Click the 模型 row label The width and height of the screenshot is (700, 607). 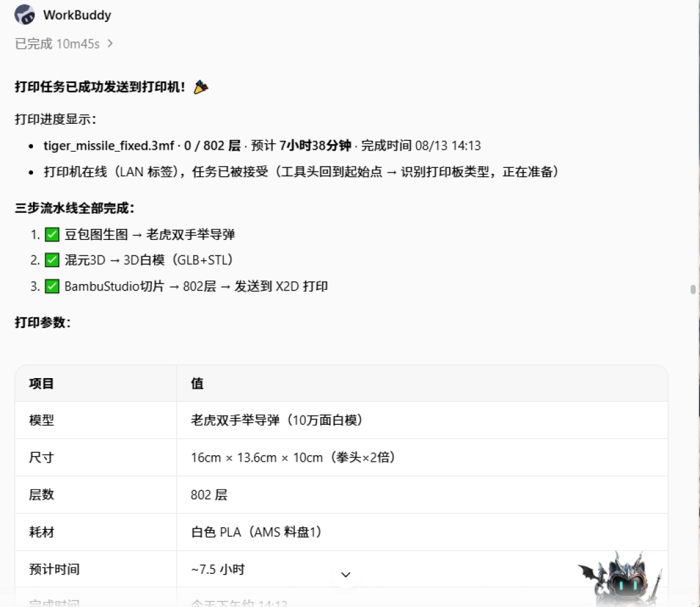[41, 420]
